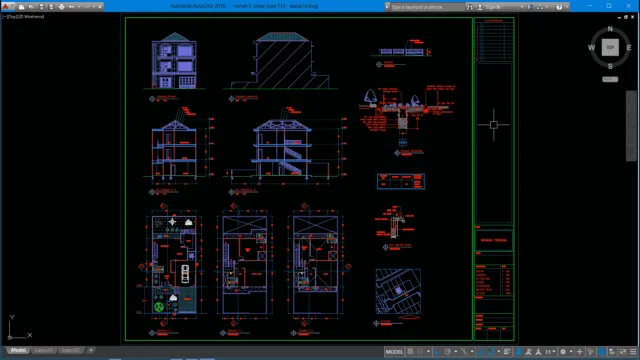The width and height of the screenshot is (640, 360).
Task: Click the navigation bar on the right edge
Action: [631, 126]
